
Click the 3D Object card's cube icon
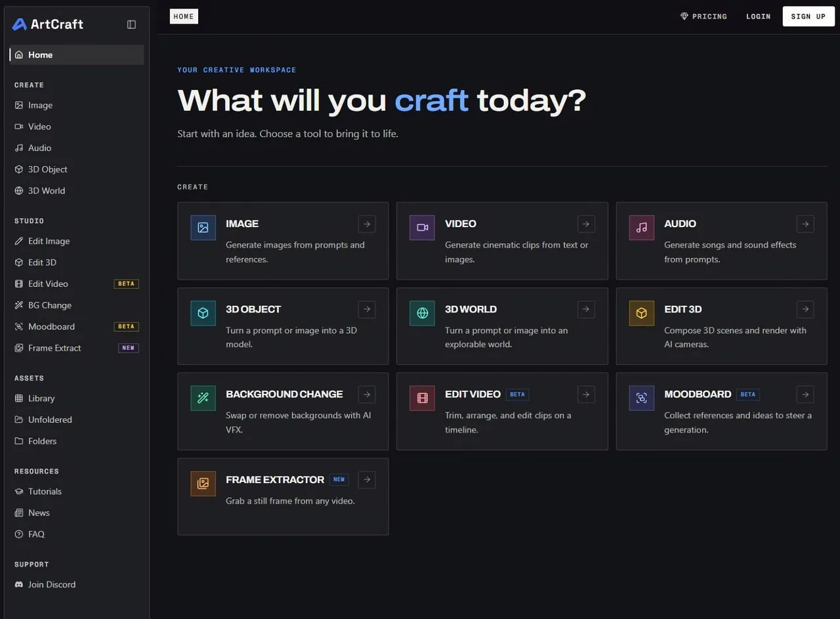(203, 313)
